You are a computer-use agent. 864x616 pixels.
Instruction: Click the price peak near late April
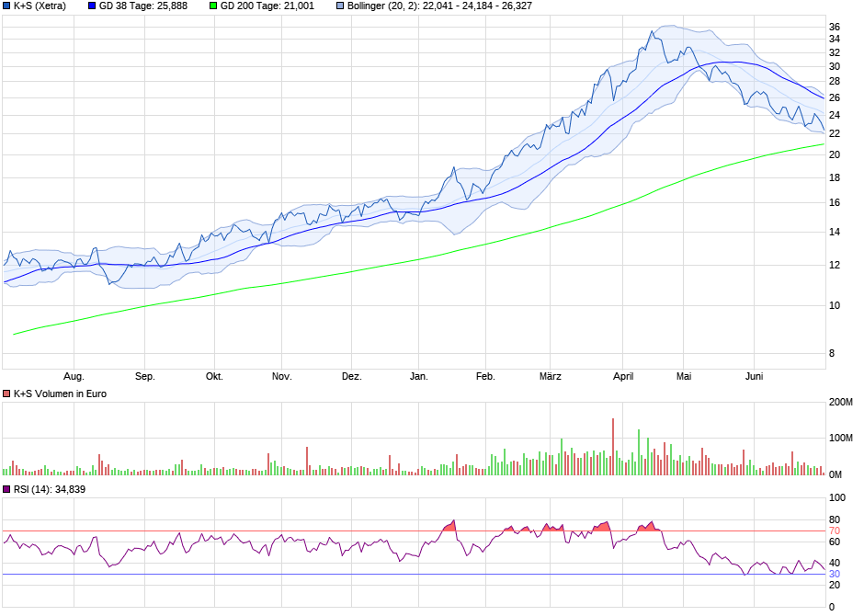(652, 31)
